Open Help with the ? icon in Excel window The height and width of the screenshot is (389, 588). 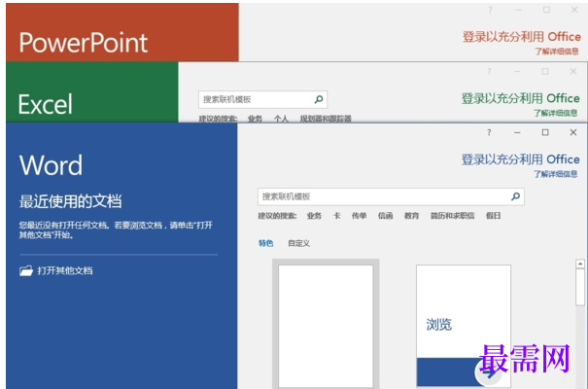[x=489, y=71]
